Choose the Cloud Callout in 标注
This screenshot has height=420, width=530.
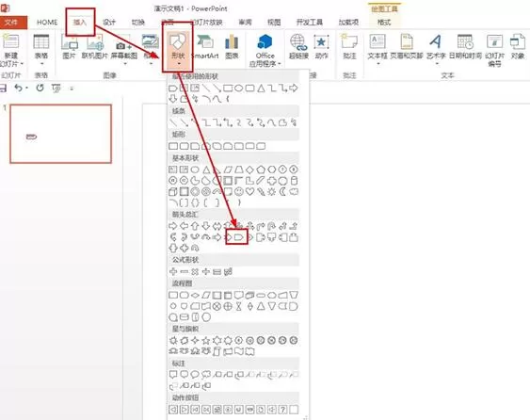[206, 375]
